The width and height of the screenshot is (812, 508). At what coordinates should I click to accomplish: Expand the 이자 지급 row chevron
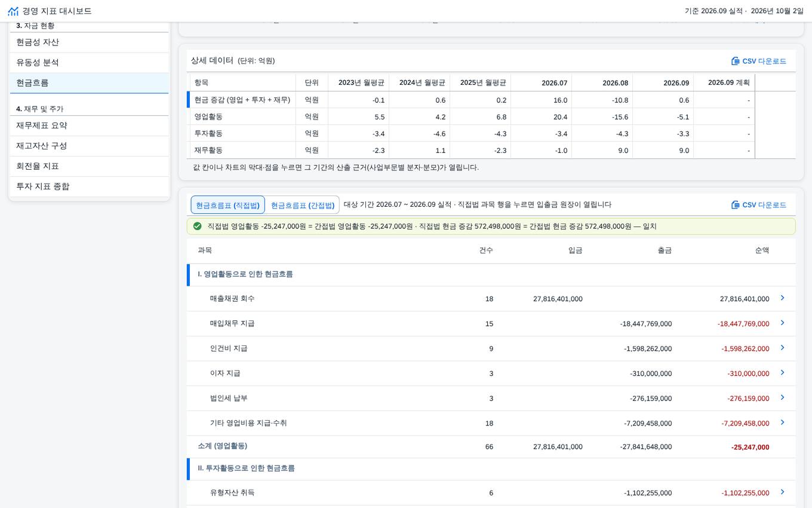(782, 373)
